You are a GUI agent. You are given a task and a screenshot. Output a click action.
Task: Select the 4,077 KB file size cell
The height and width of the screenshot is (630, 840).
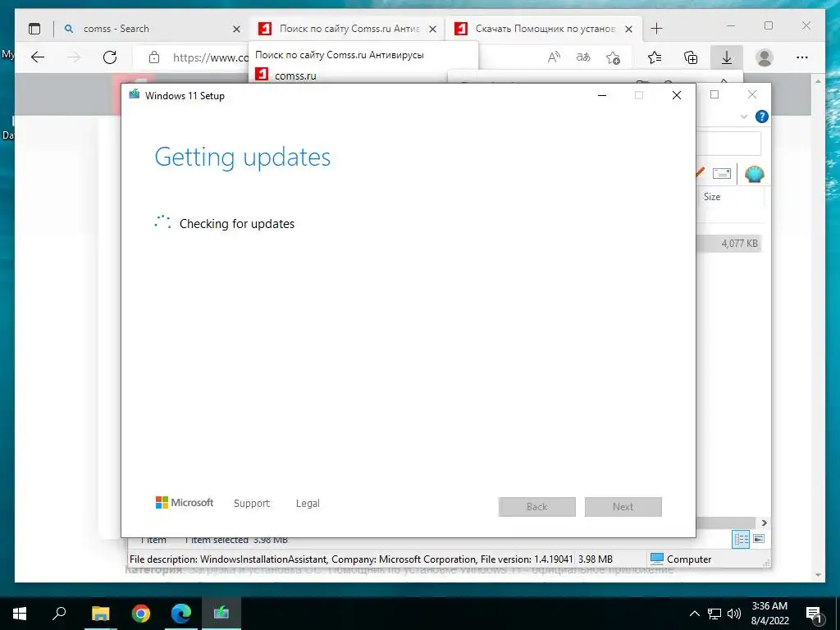pos(739,244)
